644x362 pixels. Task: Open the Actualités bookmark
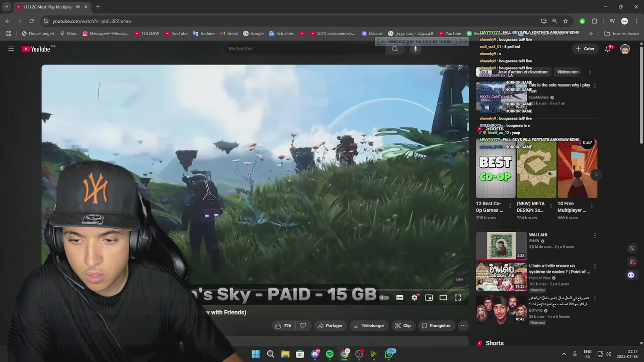tap(281, 34)
